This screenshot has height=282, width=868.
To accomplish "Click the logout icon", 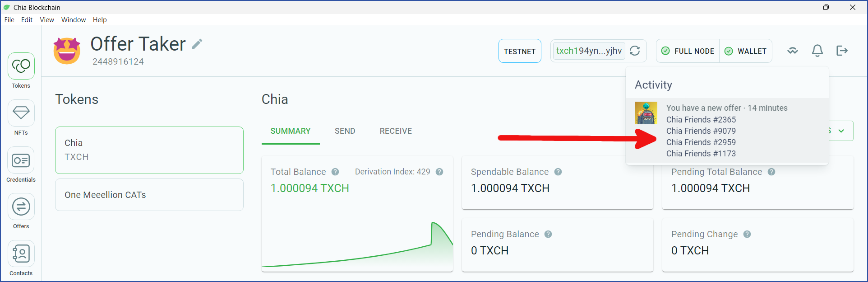I will click(x=842, y=51).
